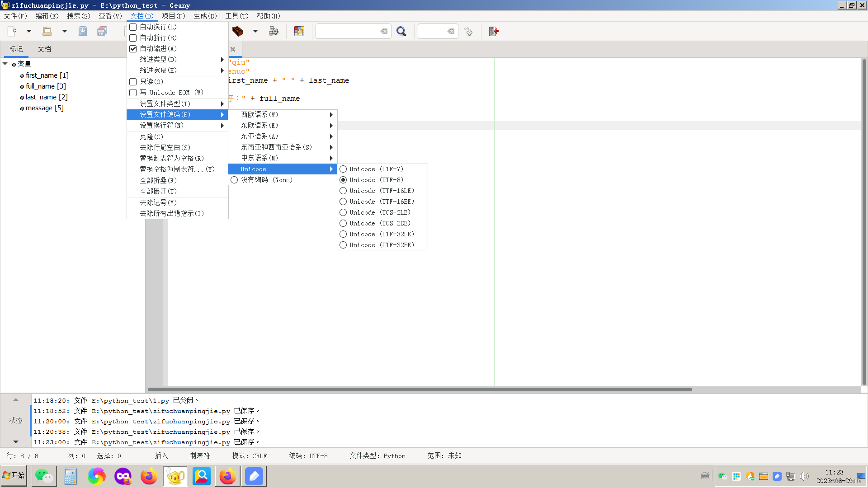Image resolution: width=868 pixels, height=488 pixels.
Task: Start a search with the magnifier toolbar icon
Action: coord(401,31)
